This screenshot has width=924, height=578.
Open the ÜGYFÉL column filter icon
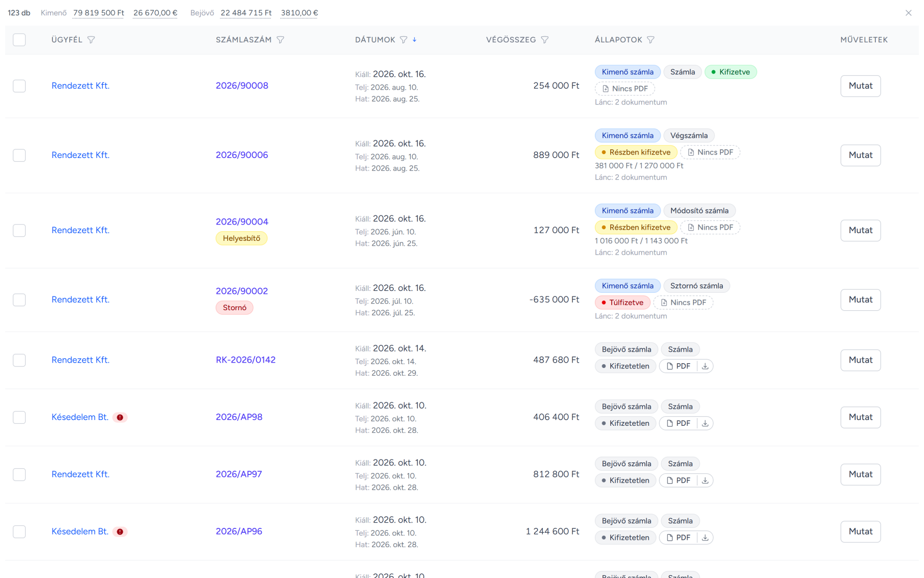point(91,40)
